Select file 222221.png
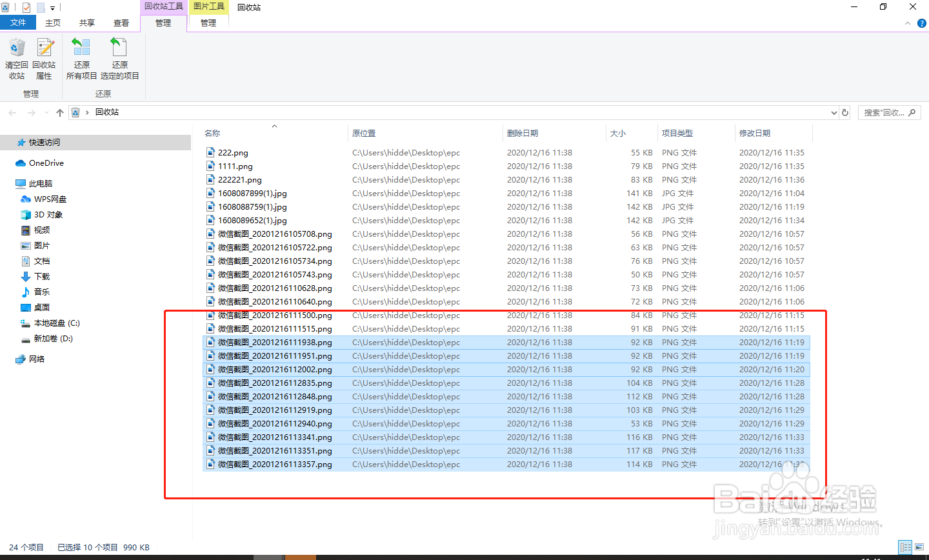Viewport: 929px width, 560px height. click(240, 180)
